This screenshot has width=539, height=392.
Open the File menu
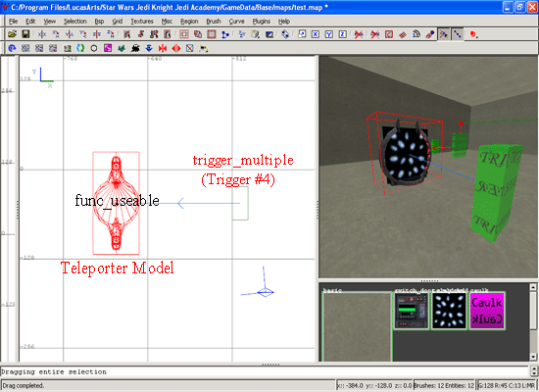(13, 22)
